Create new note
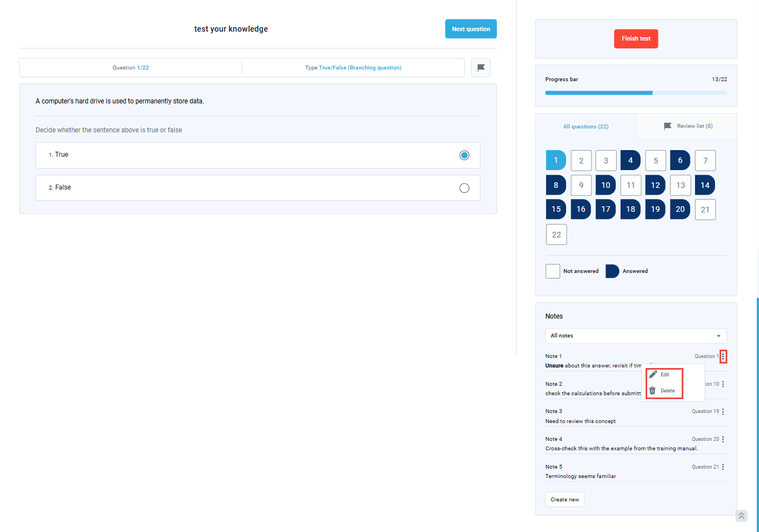Viewport: 759px width, 532px height. (x=565, y=500)
